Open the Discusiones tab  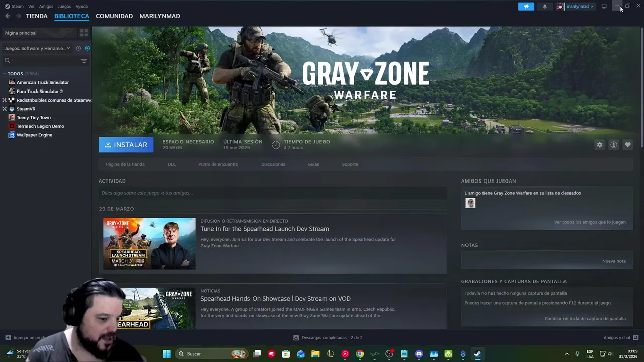273,164
